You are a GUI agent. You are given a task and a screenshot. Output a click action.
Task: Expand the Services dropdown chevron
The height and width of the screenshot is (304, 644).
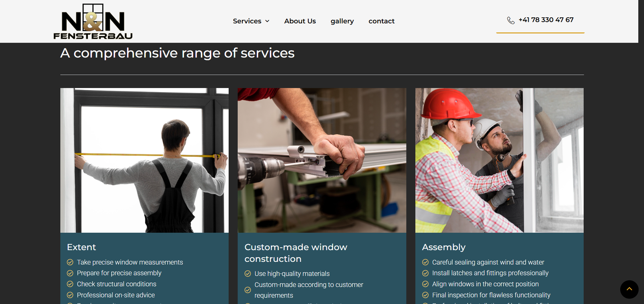(x=267, y=21)
